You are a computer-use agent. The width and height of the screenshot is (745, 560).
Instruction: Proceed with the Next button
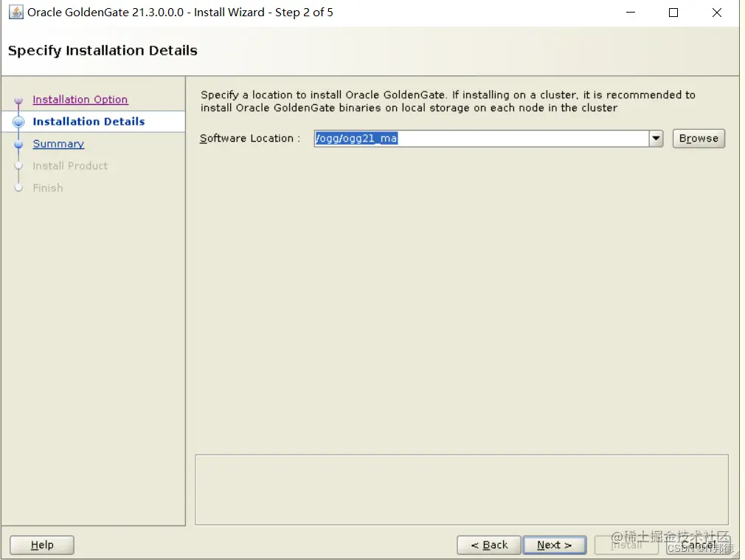(555, 545)
